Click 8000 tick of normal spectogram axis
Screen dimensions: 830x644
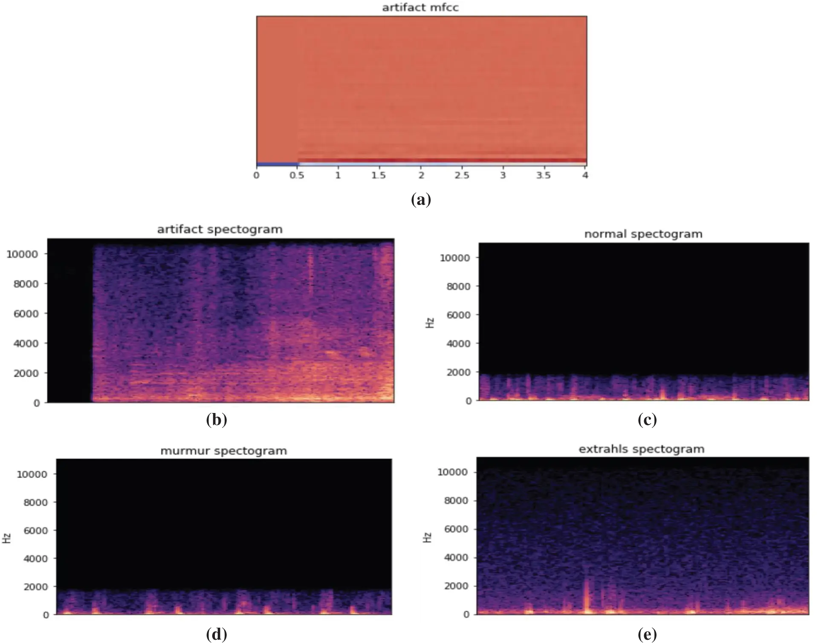[x=458, y=286]
